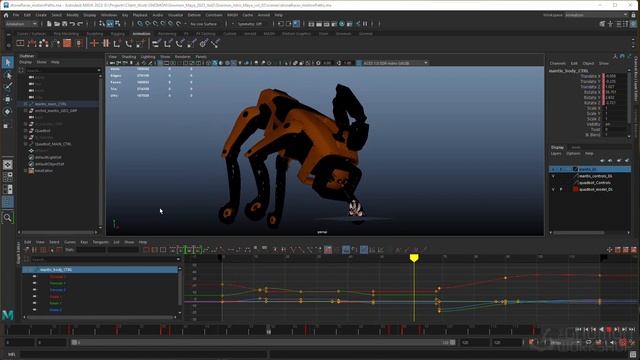The image size is (640, 360).
Task: Open the Animation menu set dropdown
Action: coord(21,24)
